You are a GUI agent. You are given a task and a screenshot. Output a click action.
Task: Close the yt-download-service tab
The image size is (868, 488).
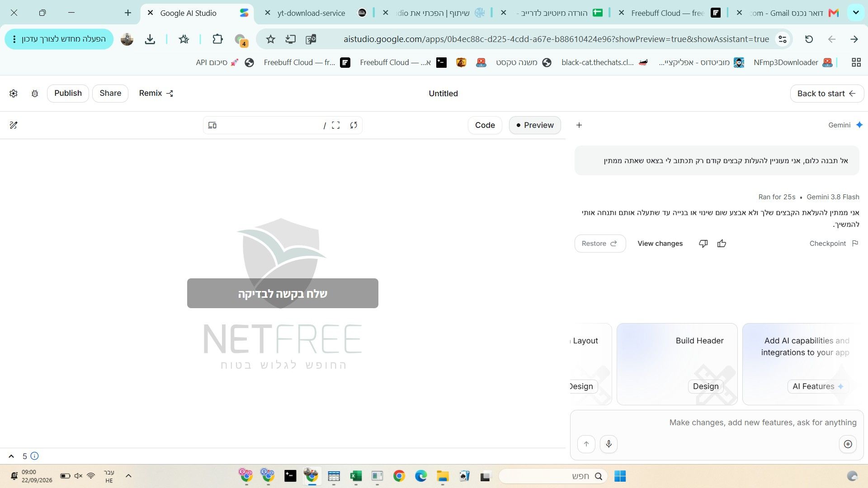pyautogui.click(x=268, y=13)
